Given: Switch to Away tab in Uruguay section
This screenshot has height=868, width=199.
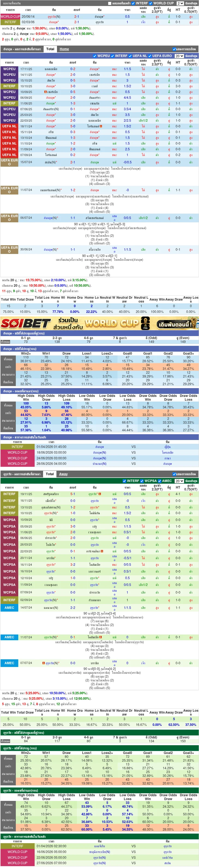Looking at the screenshot, I should coord(63,474).
